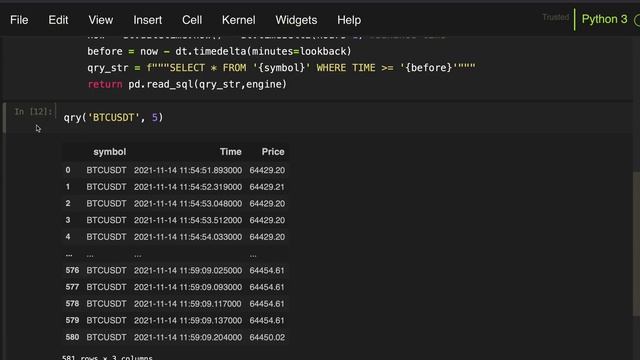Viewport: 640px width, 360px height.
Task: Click the qry_str SELECT statement line
Action: (x=281, y=68)
